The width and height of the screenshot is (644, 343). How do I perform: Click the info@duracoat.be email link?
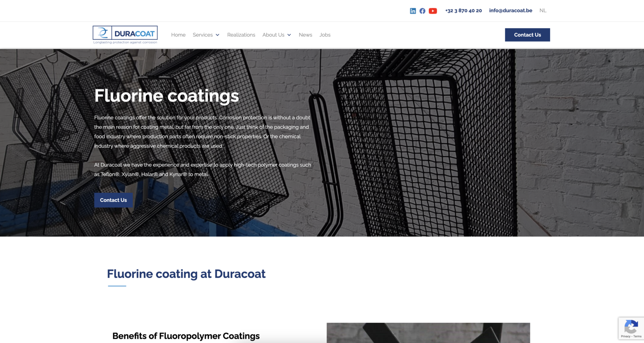click(x=510, y=10)
